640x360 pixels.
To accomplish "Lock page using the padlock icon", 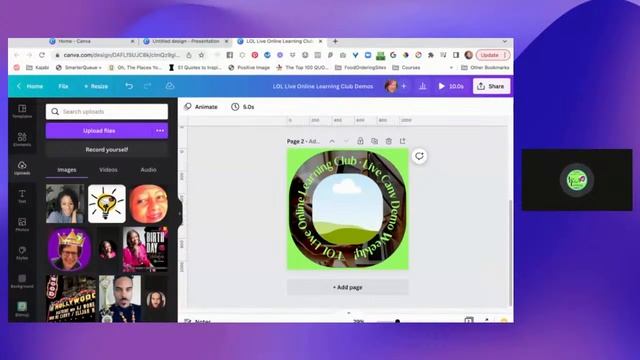I will 360,141.
